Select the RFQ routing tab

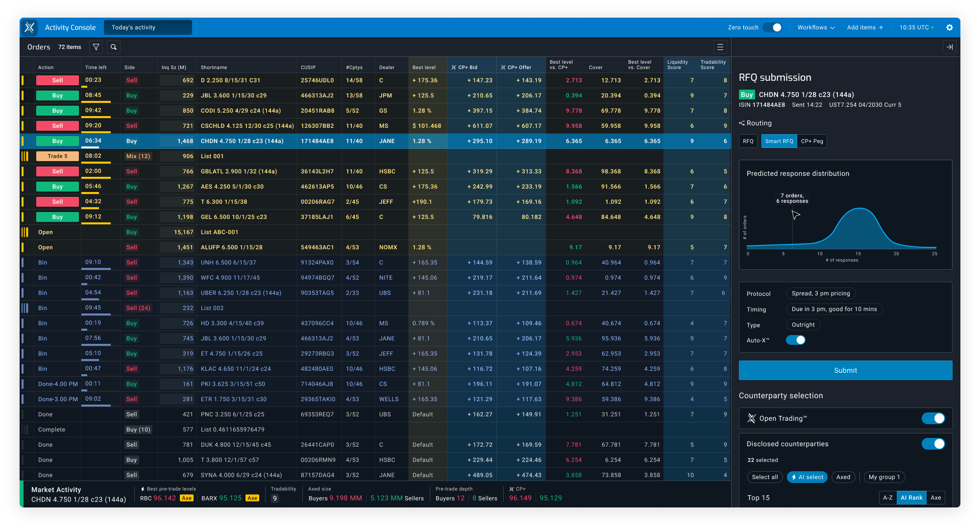[748, 141]
